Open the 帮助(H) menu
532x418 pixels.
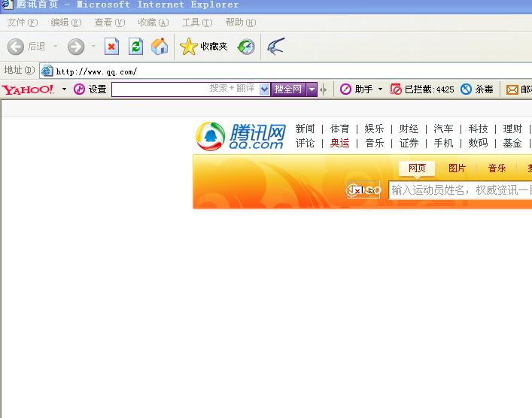[x=241, y=23]
